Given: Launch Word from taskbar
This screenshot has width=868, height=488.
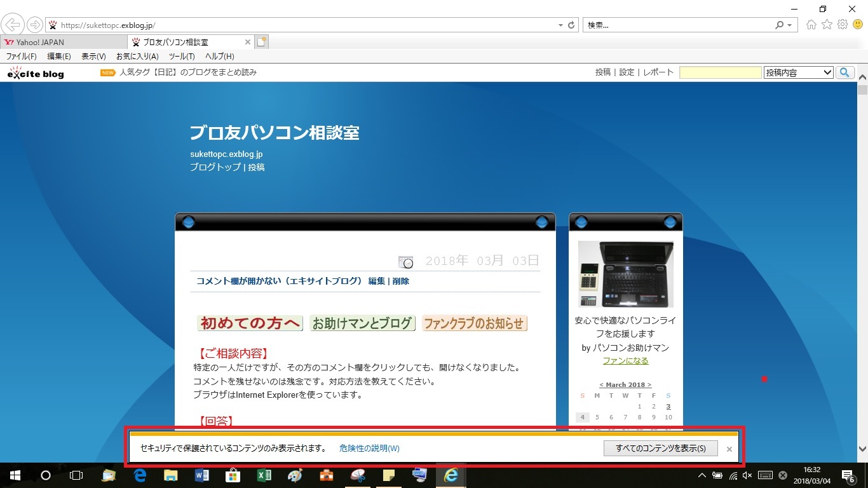Looking at the screenshot, I should tap(202, 475).
